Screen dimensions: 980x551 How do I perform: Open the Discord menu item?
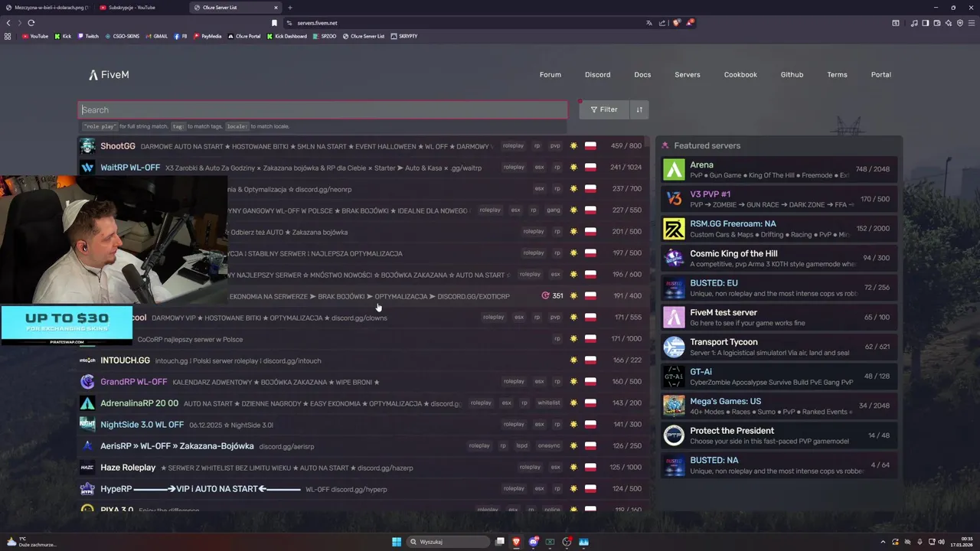[598, 75]
